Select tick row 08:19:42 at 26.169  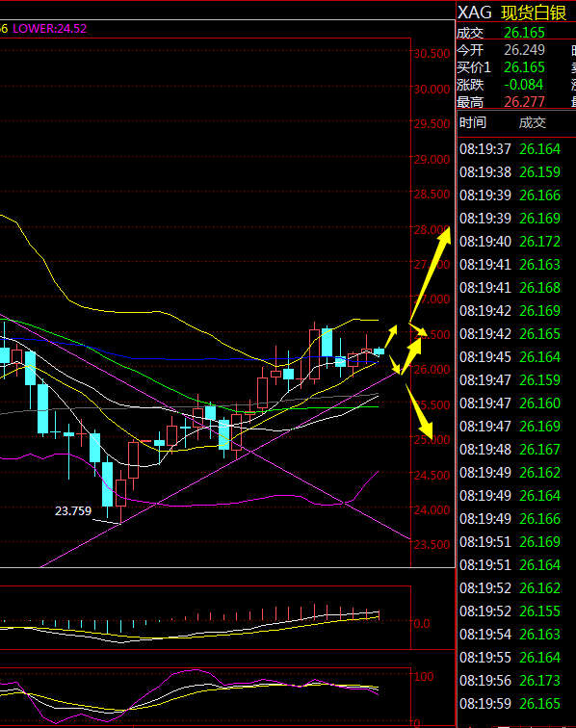(511, 311)
